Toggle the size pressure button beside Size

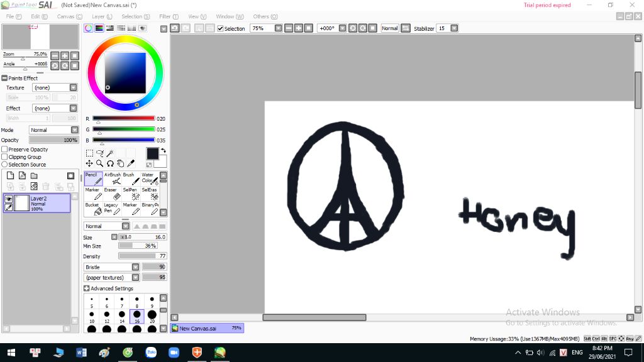[x=114, y=237]
